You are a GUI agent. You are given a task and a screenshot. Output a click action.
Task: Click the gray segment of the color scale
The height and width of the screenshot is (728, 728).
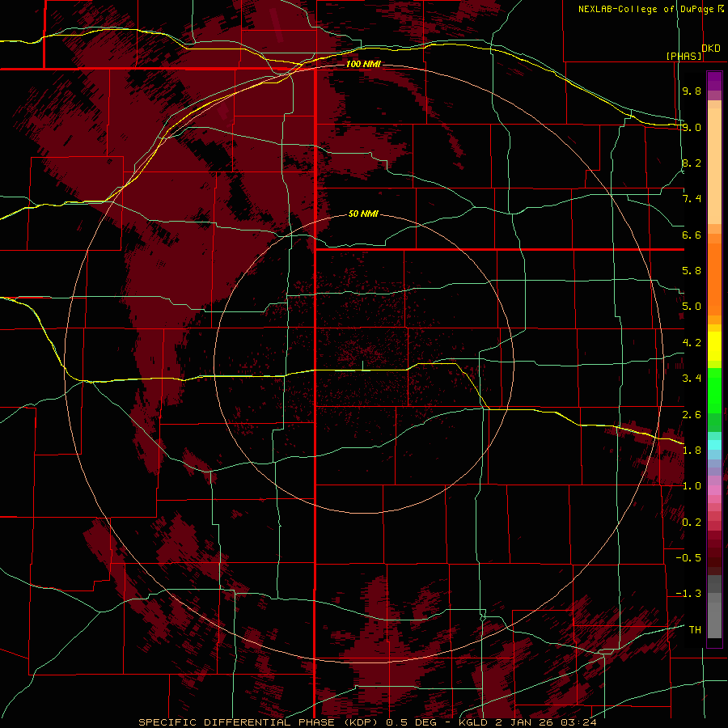tap(714, 607)
